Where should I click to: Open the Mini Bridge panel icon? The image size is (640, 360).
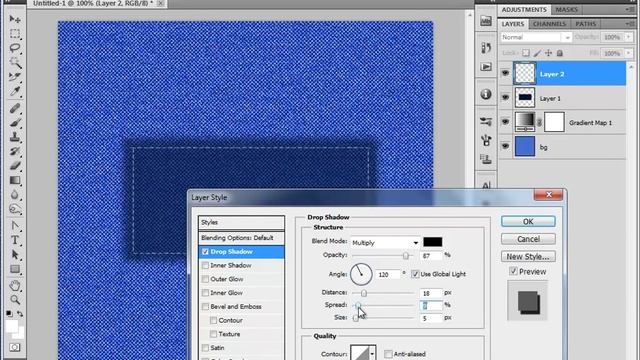point(486,21)
